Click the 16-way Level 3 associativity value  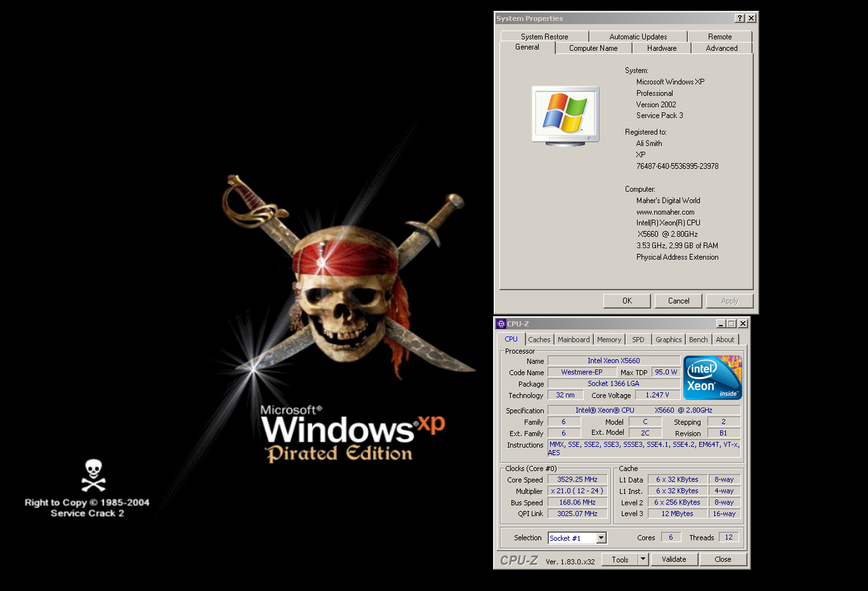(724, 514)
